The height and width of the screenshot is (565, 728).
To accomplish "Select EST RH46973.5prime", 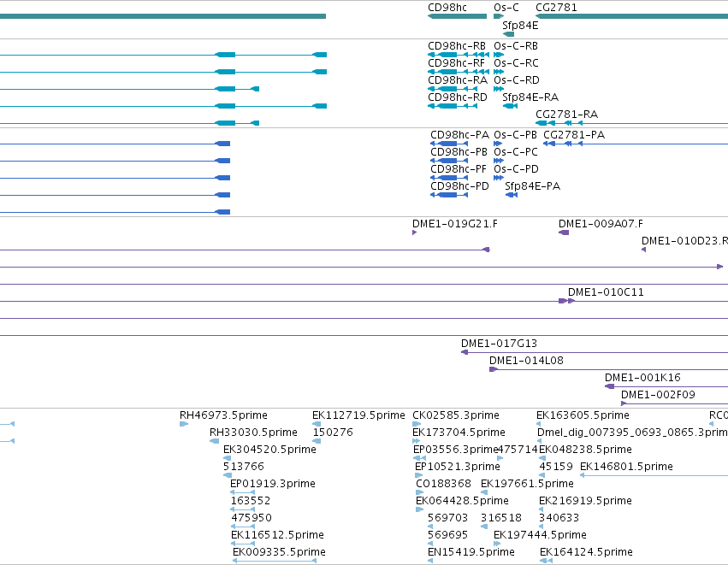I will (x=223, y=415).
